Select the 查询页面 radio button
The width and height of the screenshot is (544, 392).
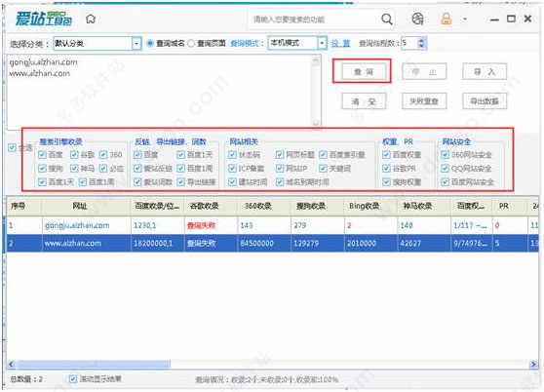pos(191,43)
